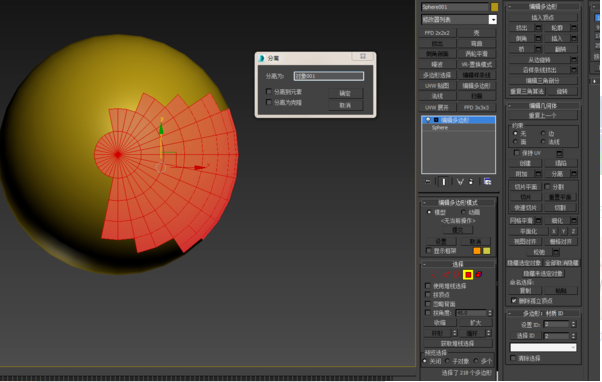Click orange cage color swatch
The width and height of the screenshot is (602, 382).
[477, 251]
